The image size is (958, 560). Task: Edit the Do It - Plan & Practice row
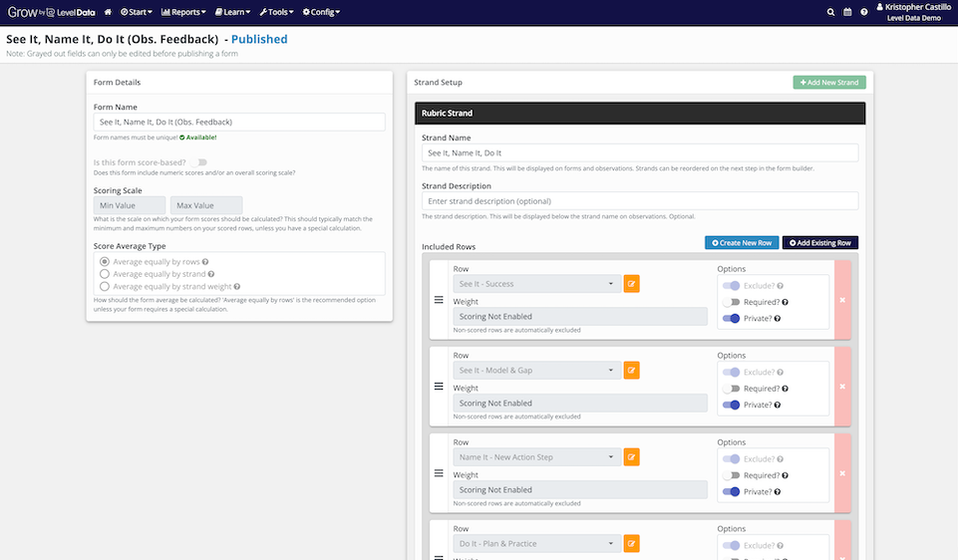[x=631, y=543]
